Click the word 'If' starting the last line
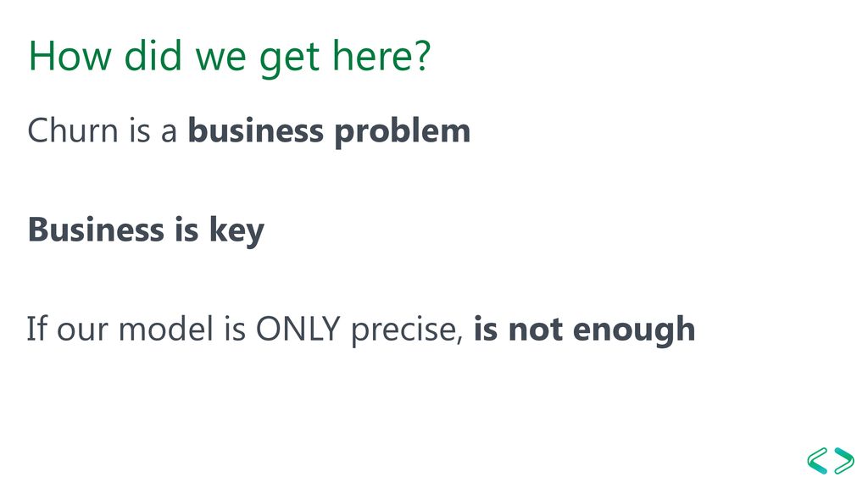This screenshot has height=488, width=868. [x=37, y=329]
